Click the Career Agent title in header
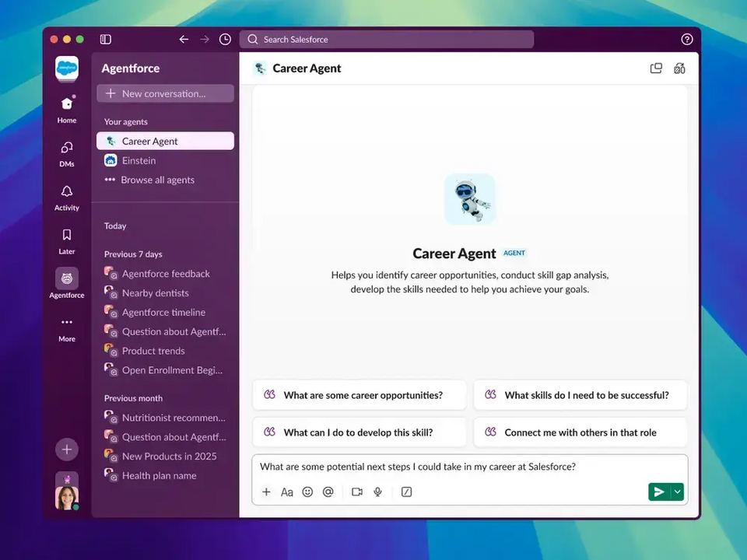Viewport: 747px width, 560px height. click(307, 68)
